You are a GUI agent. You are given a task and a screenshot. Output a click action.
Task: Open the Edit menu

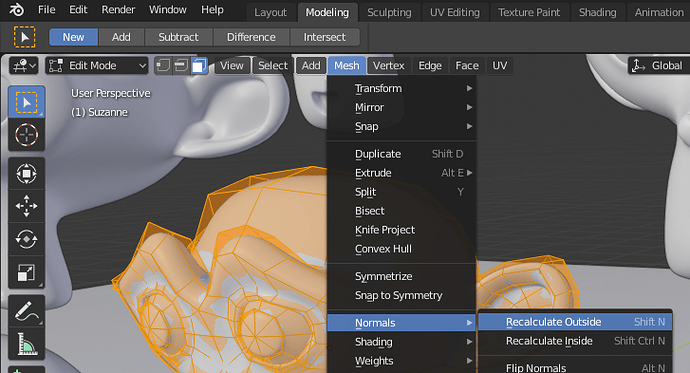pos(78,10)
